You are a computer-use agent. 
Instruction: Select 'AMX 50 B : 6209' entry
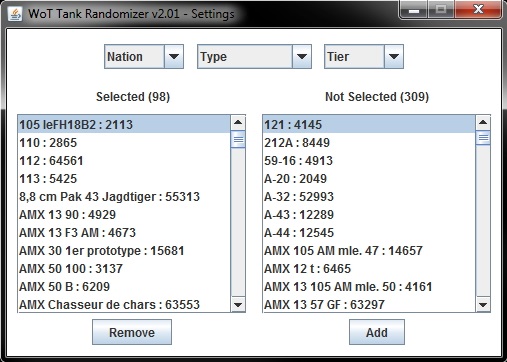pyautogui.click(x=124, y=287)
